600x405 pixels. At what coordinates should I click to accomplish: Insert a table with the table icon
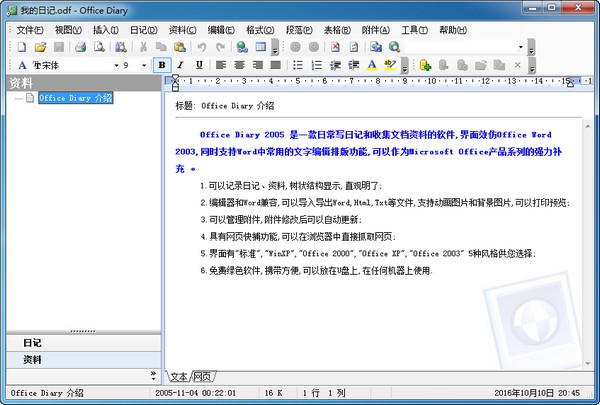[x=261, y=47]
